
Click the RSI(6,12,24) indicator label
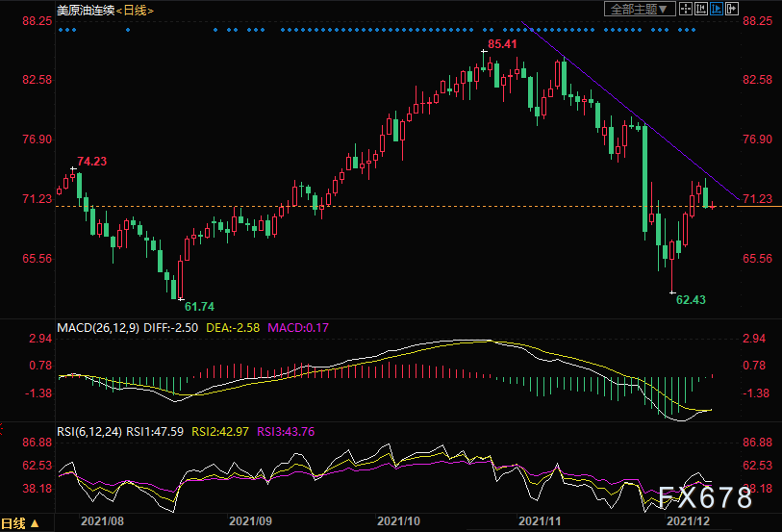click(89, 431)
